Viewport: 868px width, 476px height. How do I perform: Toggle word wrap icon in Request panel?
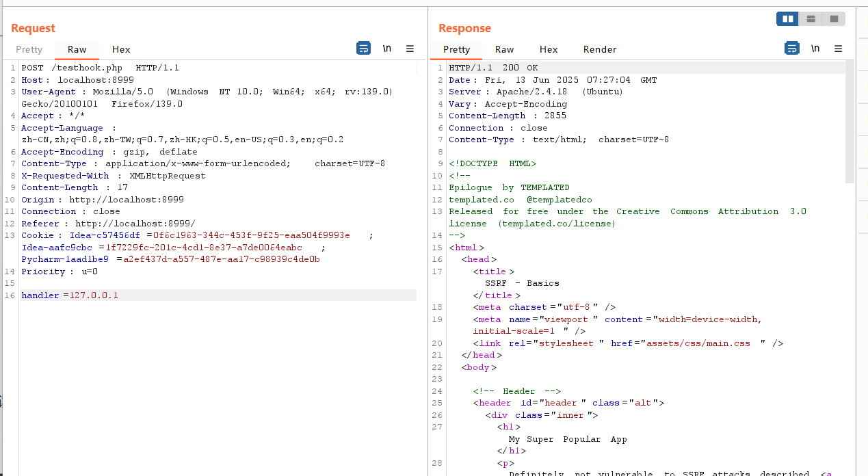[x=364, y=49]
